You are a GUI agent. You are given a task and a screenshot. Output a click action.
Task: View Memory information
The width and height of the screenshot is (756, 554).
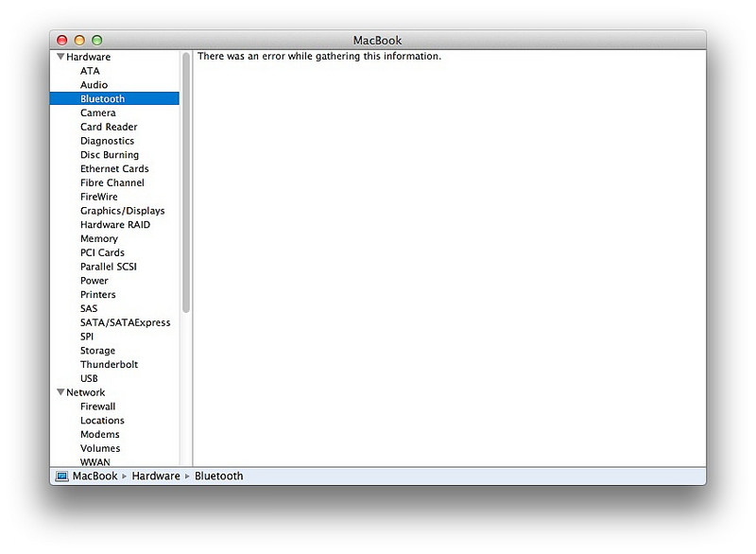pyautogui.click(x=99, y=238)
